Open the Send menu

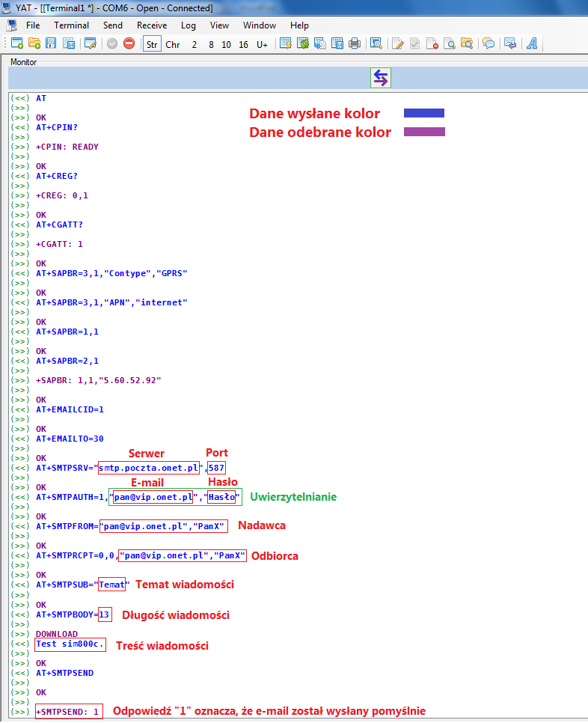point(113,25)
